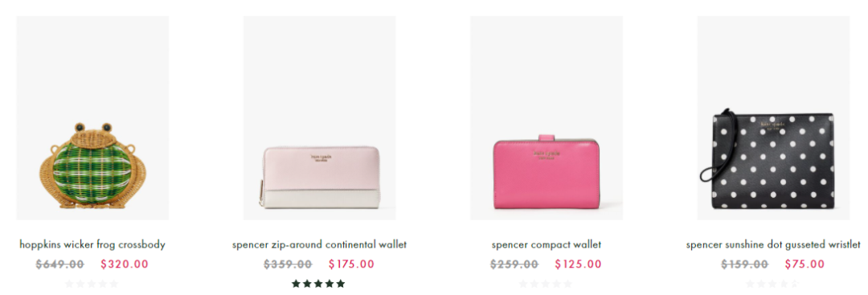This screenshot has width=868, height=295.
Task: Click the spencer zip-around continental wallet title
Action: 319,244
